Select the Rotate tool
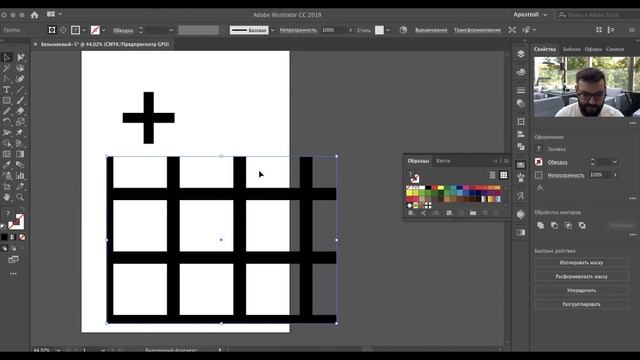This screenshot has height=360, width=640. tap(7, 122)
